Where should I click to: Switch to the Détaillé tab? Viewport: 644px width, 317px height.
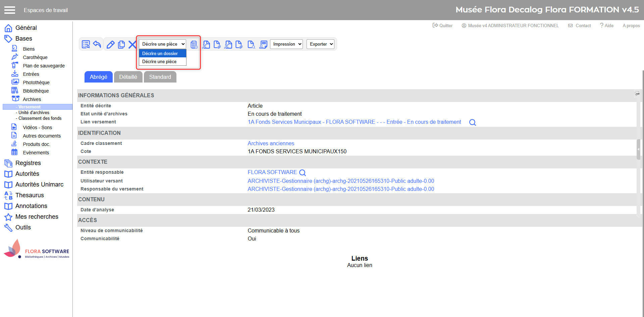(x=128, y=77)
